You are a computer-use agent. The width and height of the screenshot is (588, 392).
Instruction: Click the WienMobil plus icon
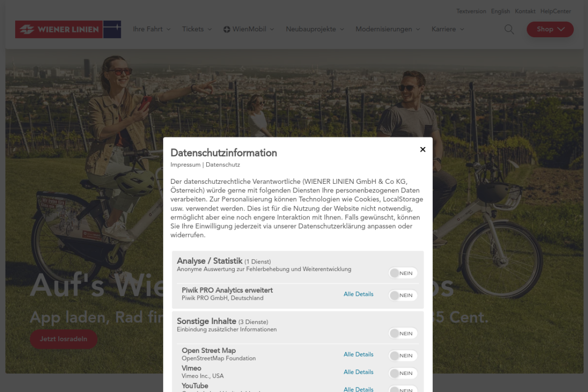tap(227, 29)
